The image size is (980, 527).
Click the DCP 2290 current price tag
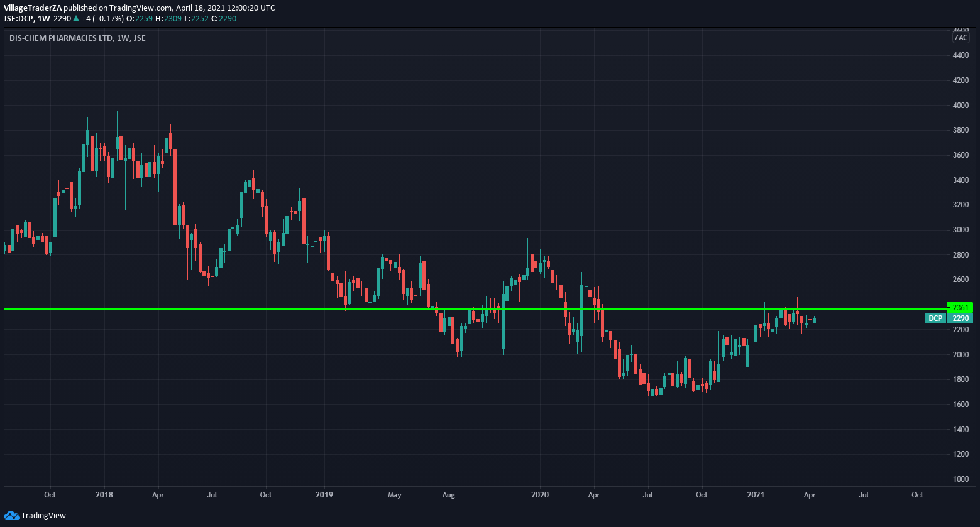tap(949, 318)
